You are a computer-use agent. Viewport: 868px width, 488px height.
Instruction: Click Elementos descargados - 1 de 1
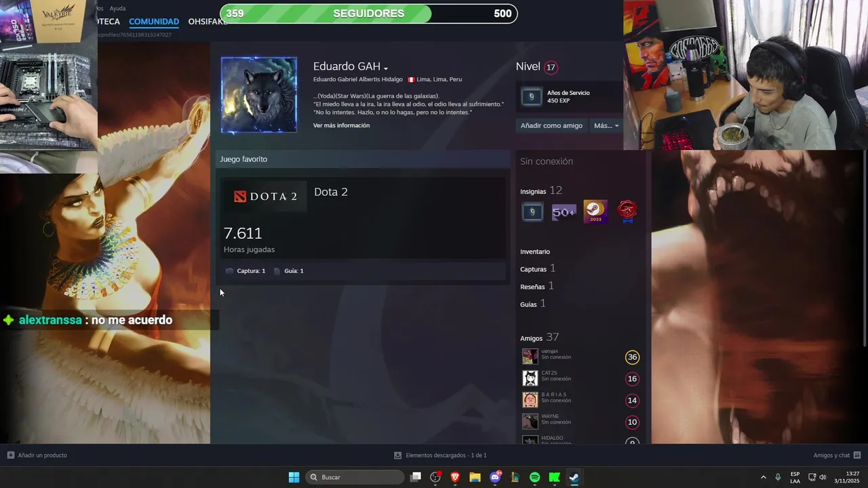point(446,455)
